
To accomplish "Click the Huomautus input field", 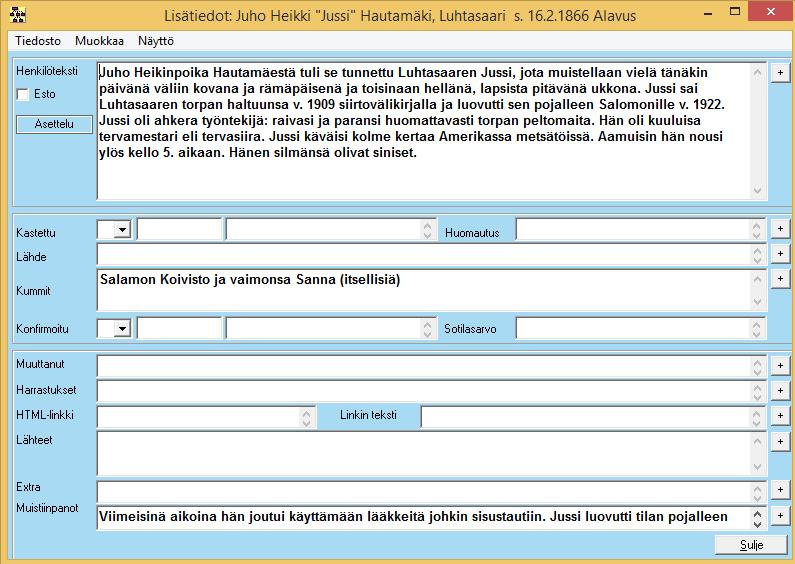I will pyautogui.click(x=641, y=229).
